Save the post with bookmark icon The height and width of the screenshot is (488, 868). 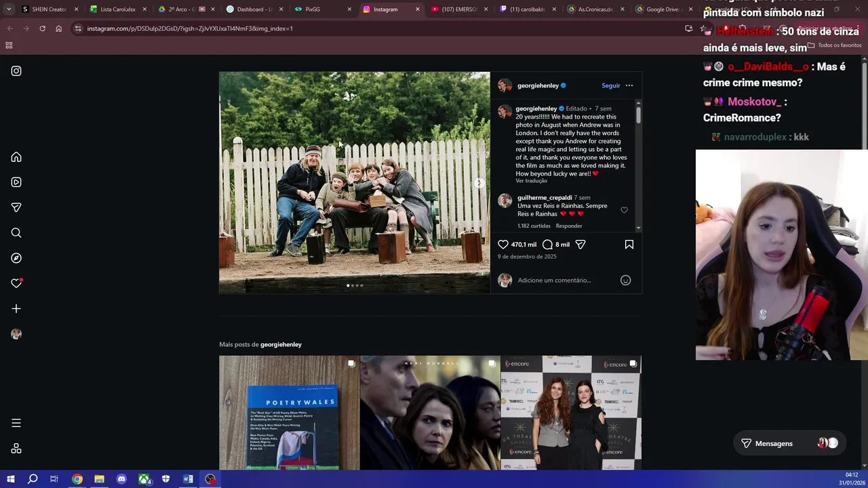point(629,244)
